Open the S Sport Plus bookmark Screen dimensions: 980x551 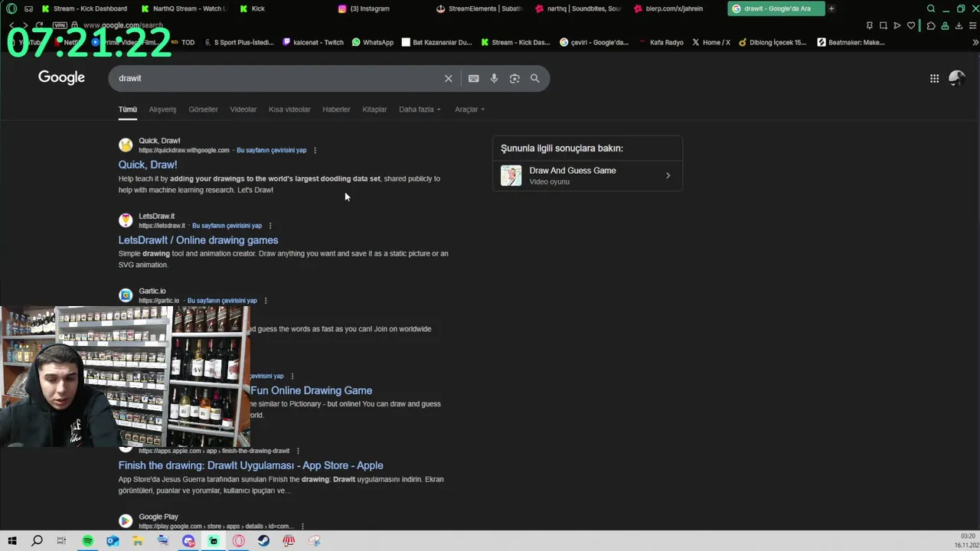point(240,43)
